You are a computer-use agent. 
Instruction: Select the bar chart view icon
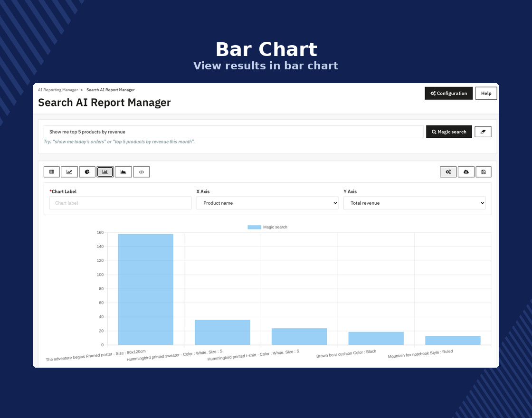(x=105, y=172)
